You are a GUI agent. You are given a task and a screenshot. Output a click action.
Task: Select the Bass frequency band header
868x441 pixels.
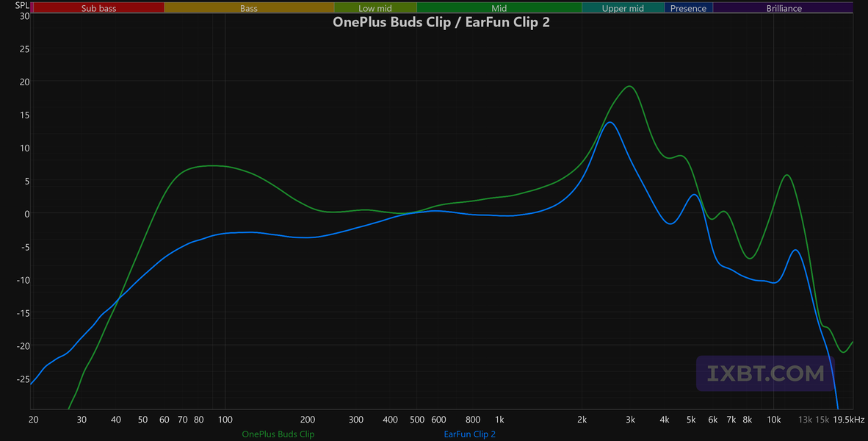(248, 8)
